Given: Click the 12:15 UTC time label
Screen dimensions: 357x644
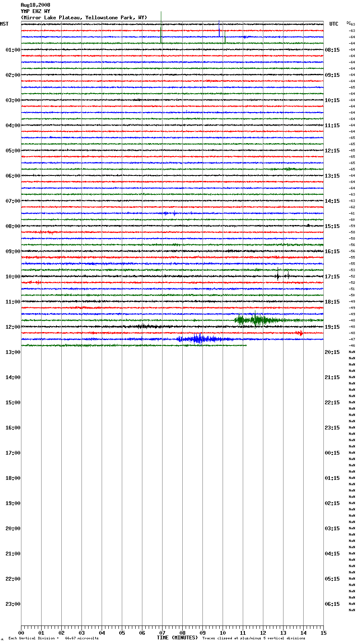Looking at the screenshot, I should point(332,151).
